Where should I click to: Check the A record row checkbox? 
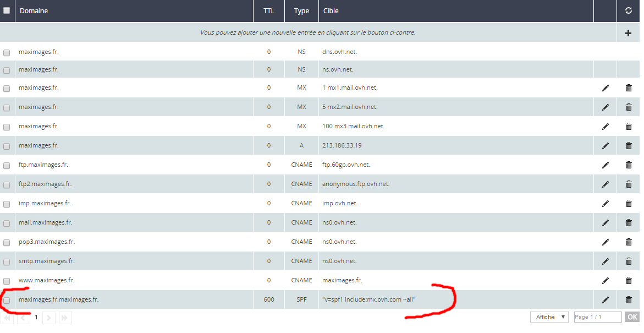point(7,146)
